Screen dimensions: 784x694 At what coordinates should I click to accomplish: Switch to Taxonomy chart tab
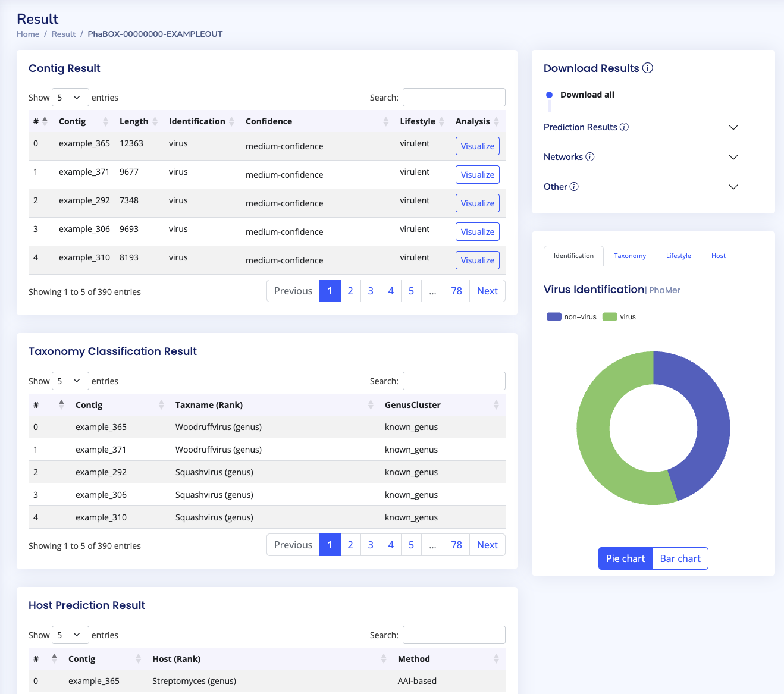coord(630,256)
